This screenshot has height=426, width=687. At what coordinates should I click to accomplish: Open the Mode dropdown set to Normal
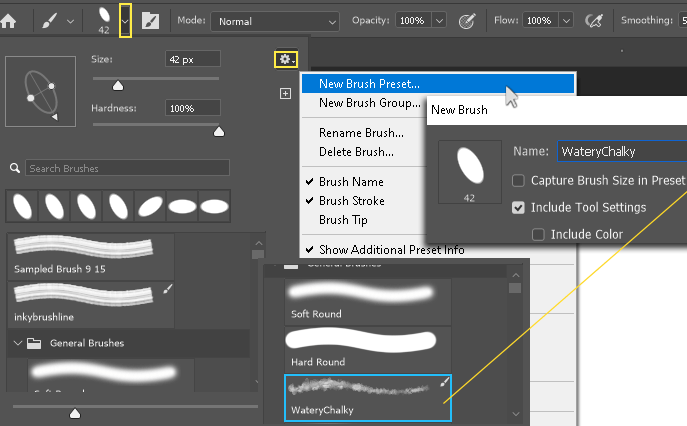pyautogui.click(x=275, y=21)
